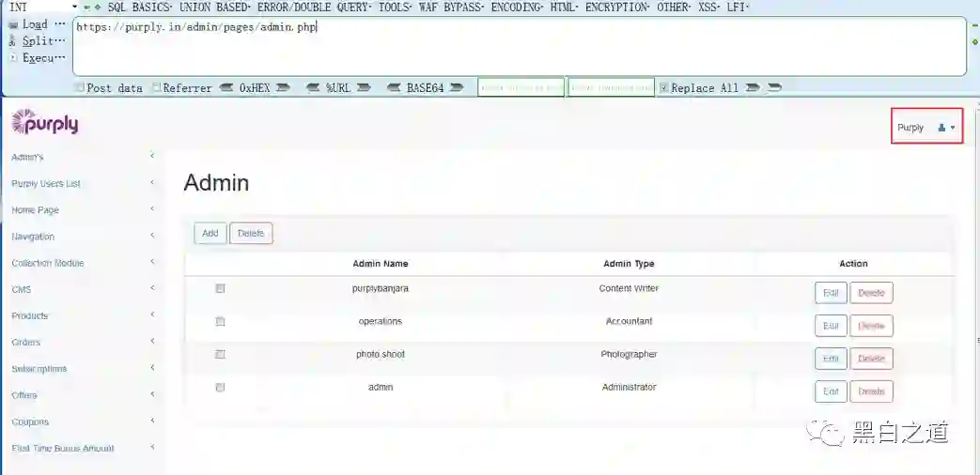Edit the admin Administrator account
This screenshot has width=980, height=475.
click(x=831, y=391)
